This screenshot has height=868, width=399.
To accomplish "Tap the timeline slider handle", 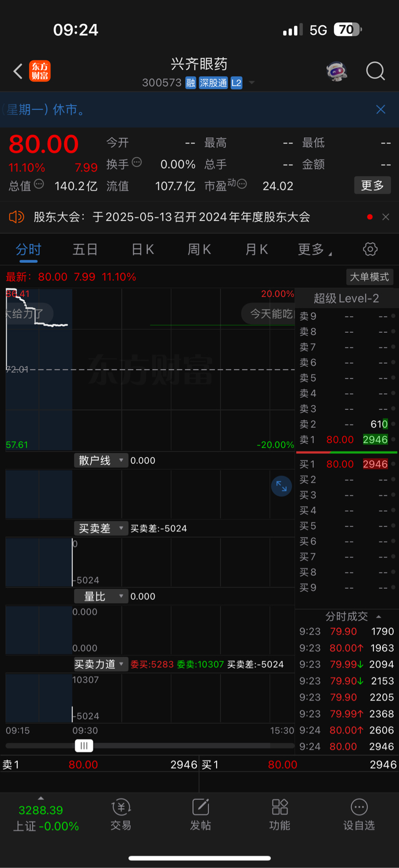I will (x=84, y=745).
